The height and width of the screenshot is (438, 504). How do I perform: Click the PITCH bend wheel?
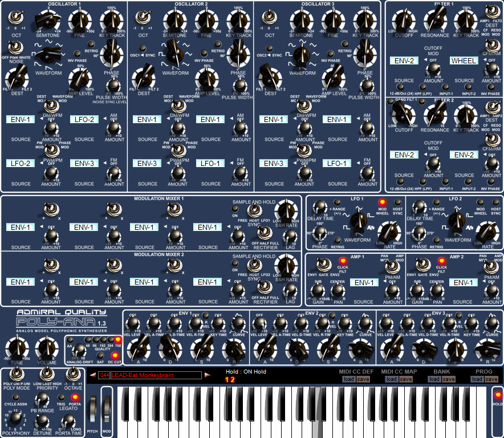92,409
